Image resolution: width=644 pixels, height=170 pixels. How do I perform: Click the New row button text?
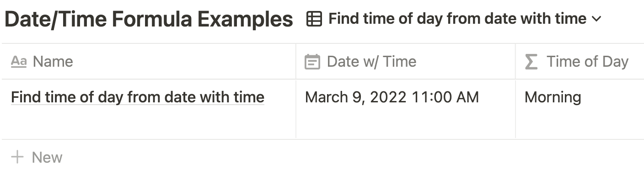(x=47, y=158)
